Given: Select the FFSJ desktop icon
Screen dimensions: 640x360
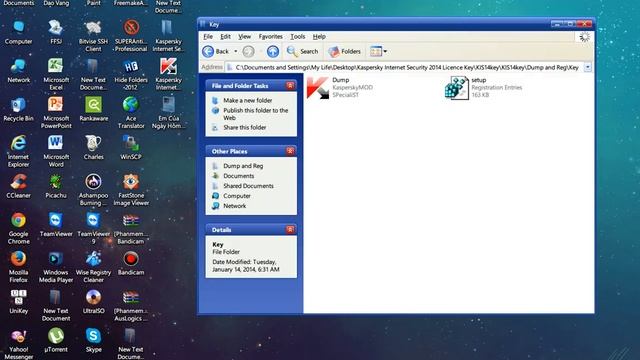Looking at the screenshot, I should [x=56, y=33].
